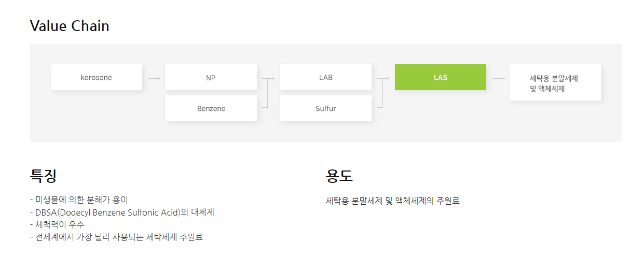Click the bracket connector joining Benzene
This screenshot has height=256, width=644.
click(x=265, y=93)
